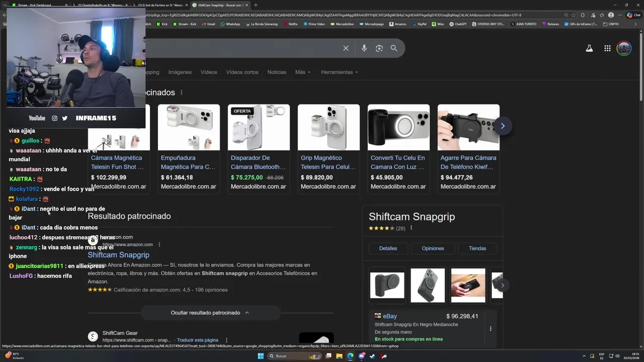Click the $ 96.298,41 eBay price
This screenshot has height=362, width=644.
click(462, 316)
